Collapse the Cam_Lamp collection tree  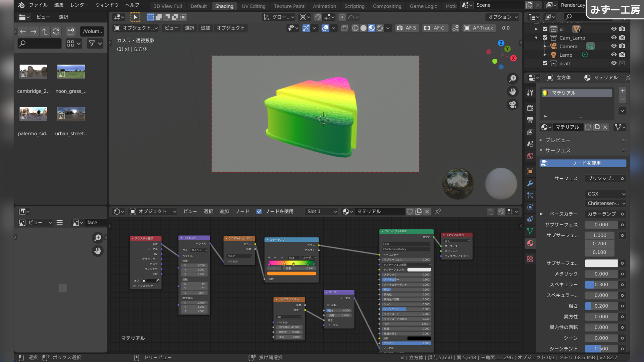(536, 38)
